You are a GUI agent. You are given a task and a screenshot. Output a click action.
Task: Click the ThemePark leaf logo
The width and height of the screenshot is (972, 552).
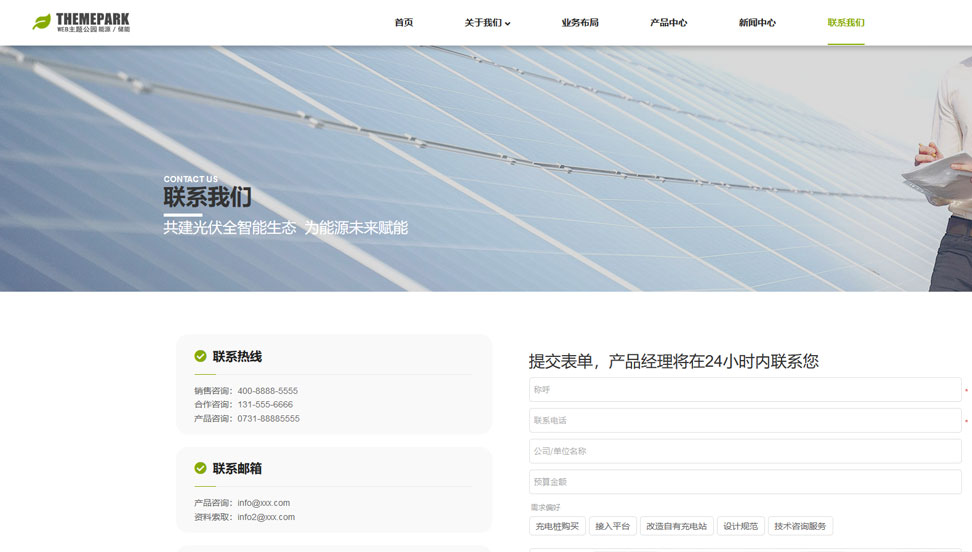click(42, 22)
